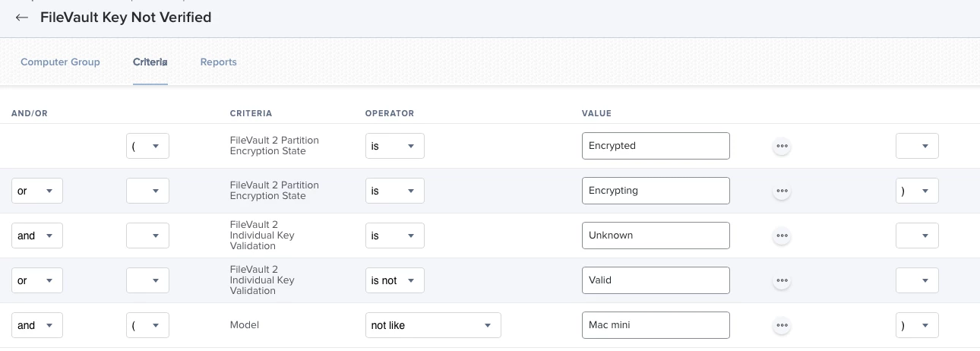Open the browse ellipsis for the Encrypting value

pos(782,191)
